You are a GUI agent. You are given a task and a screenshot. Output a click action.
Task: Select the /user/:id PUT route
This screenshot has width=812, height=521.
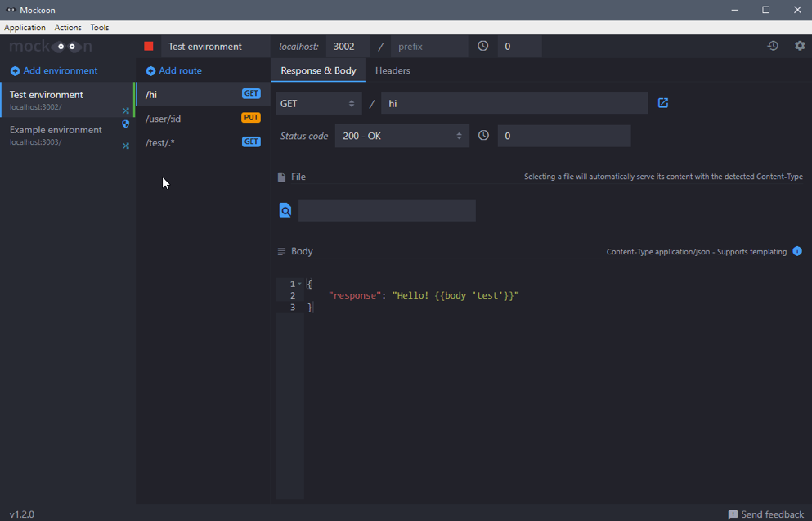(203, 118)
